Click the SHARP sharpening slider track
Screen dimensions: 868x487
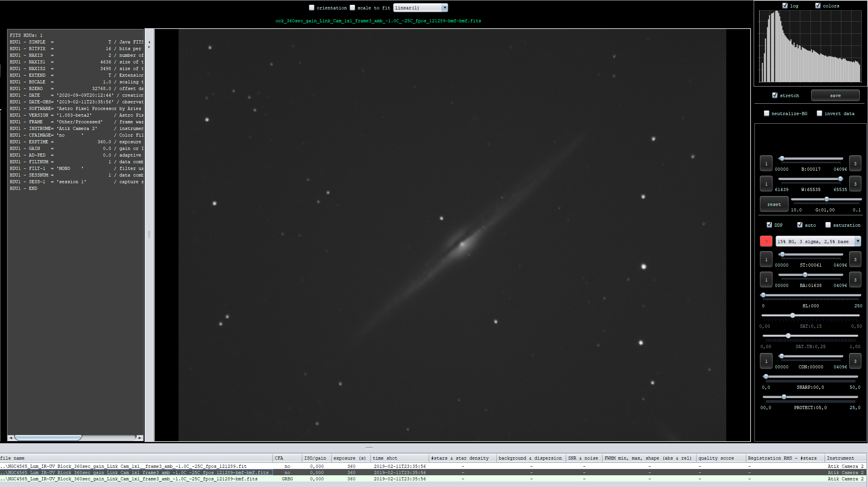pyautogui.click(x=810, y=377)
